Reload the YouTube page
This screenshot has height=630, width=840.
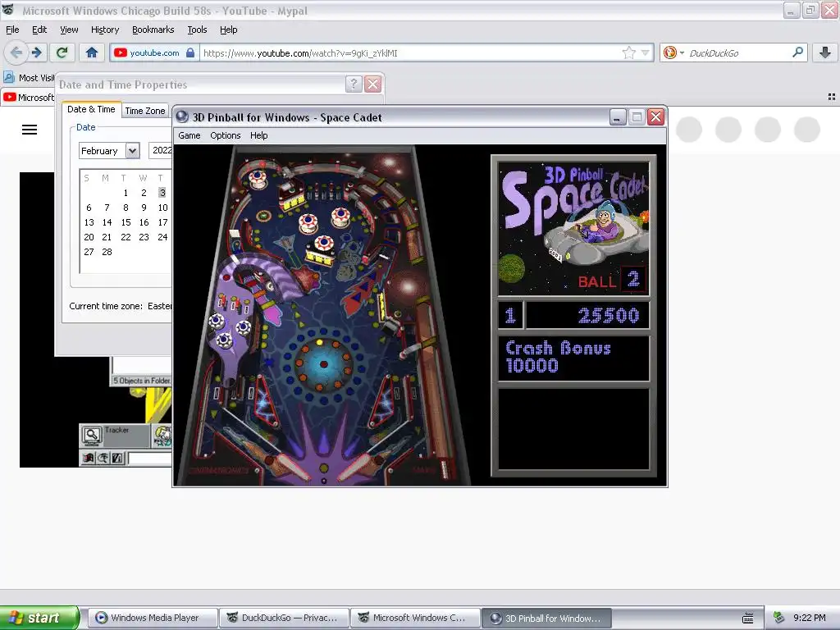click(62, 52)
